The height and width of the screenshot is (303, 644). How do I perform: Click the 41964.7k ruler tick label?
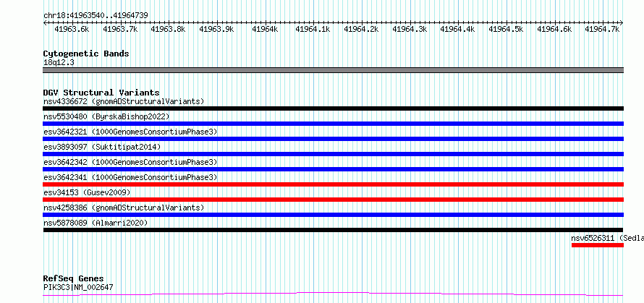[x=602, y=29]
